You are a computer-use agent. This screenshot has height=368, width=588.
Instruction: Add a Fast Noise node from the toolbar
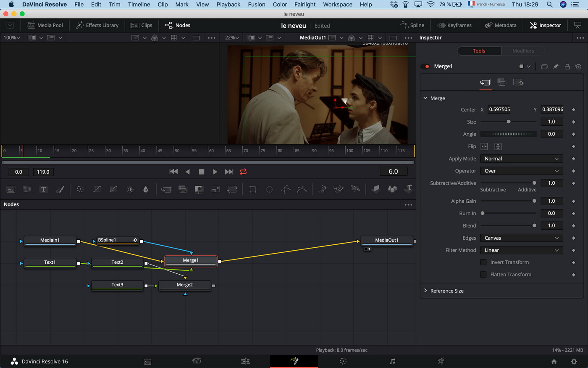click(27, 189)
